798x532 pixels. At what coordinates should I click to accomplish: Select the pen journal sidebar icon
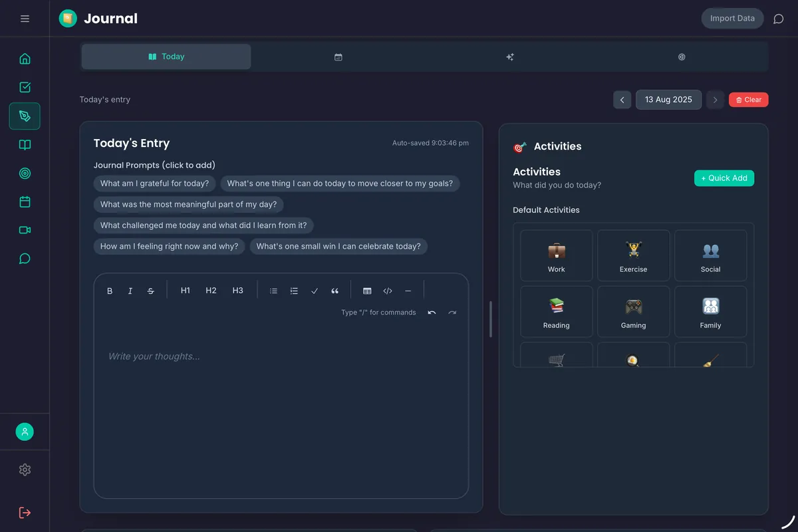click(25, 116)
